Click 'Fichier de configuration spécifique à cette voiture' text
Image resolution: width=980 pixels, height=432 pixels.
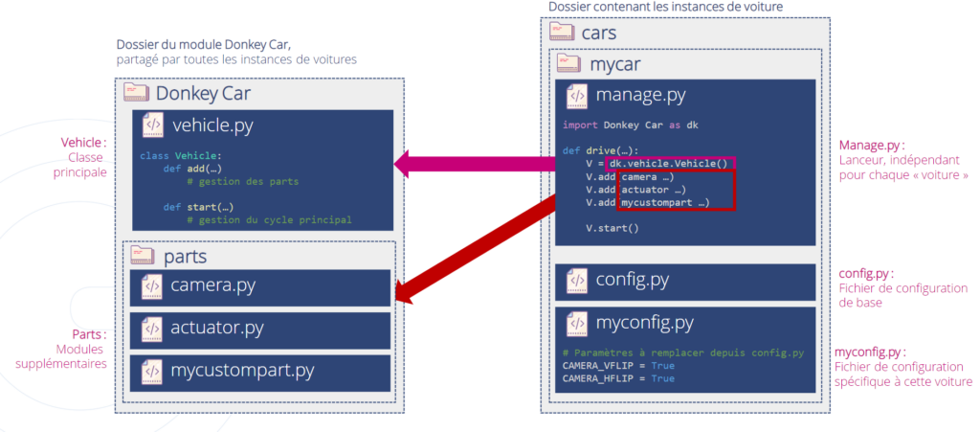coord(903,374)
